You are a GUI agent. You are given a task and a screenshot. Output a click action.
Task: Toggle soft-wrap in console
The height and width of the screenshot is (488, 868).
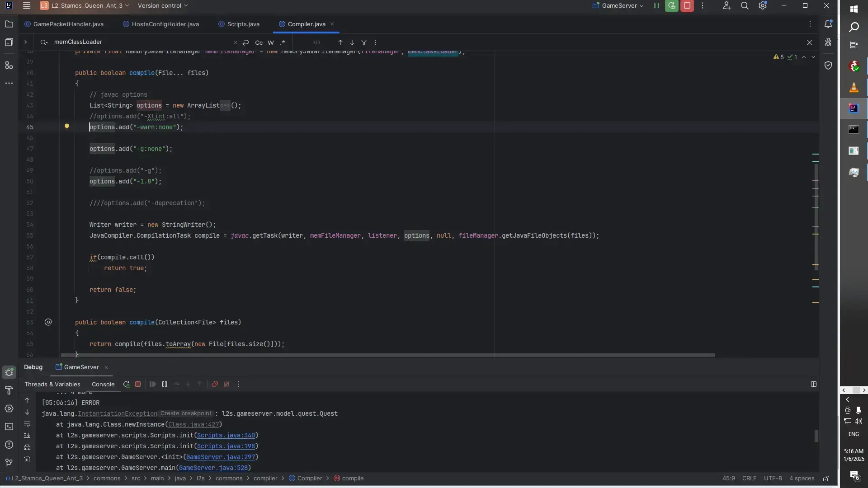(x=27, y=424)
